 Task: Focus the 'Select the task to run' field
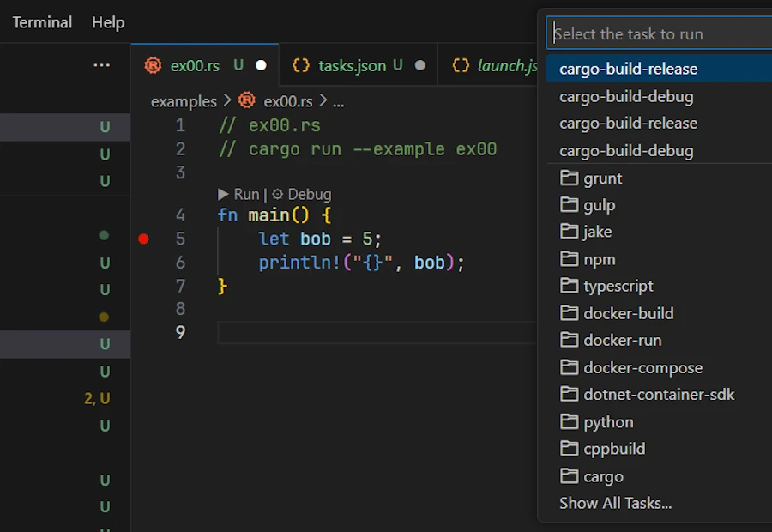pyautogui.click(x=659, y=33)
